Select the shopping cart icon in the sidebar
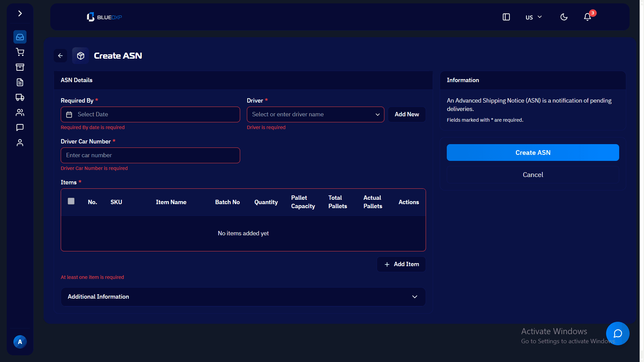 pos(20,52)
